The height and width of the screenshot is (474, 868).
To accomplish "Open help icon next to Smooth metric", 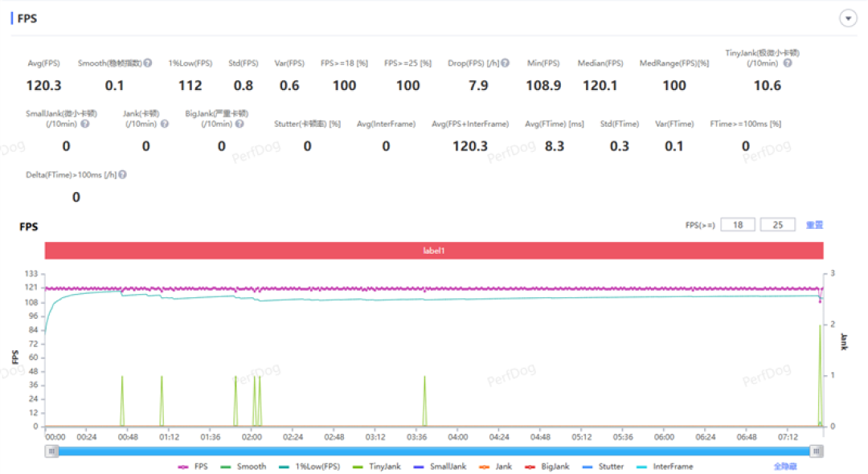I will coord(148,63).
